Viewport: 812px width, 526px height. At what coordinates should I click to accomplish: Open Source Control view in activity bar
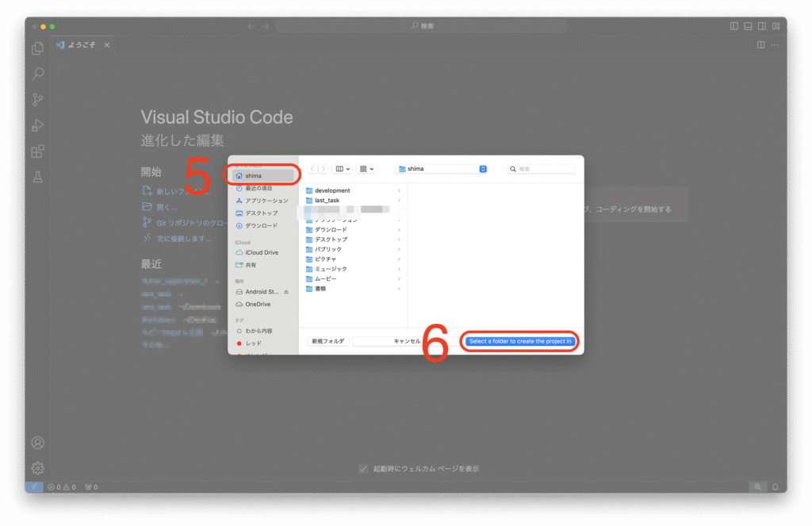(x=38, y=99)
